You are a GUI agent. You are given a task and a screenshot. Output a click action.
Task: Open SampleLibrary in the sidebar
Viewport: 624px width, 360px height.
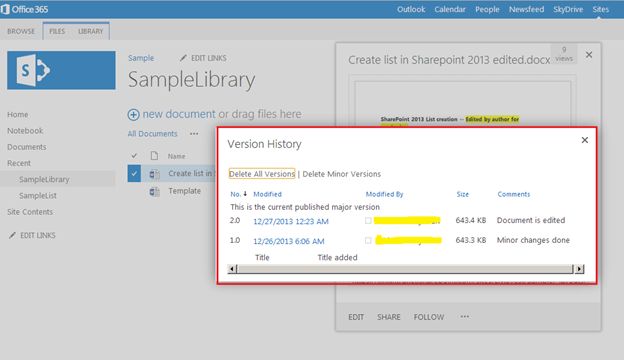point(44,179)
